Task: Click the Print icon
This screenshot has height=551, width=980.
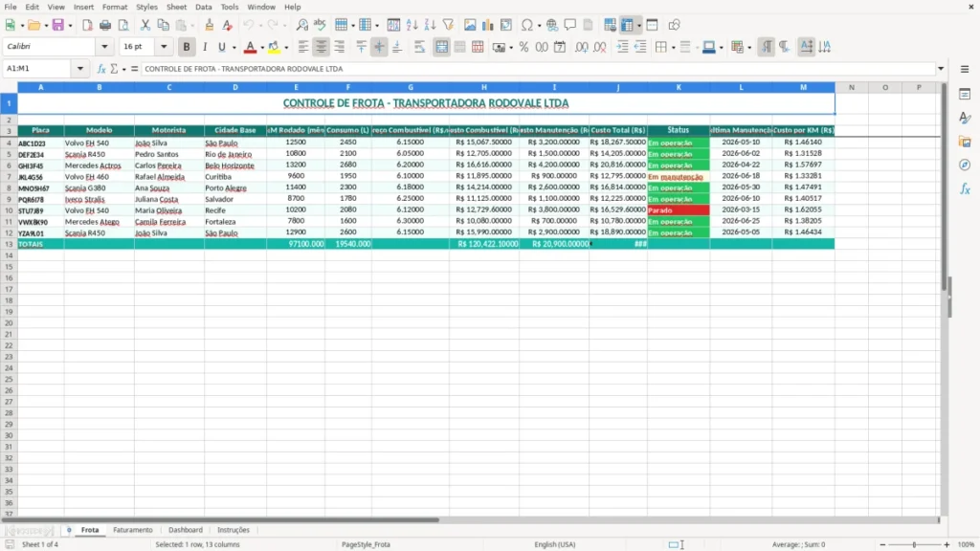Action: pyautogui.click(x=105, y=25)
